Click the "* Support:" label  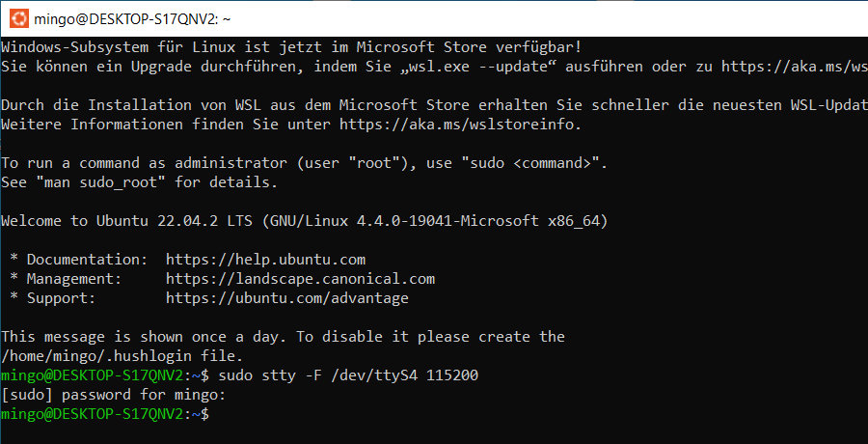(x=53, y=298)
